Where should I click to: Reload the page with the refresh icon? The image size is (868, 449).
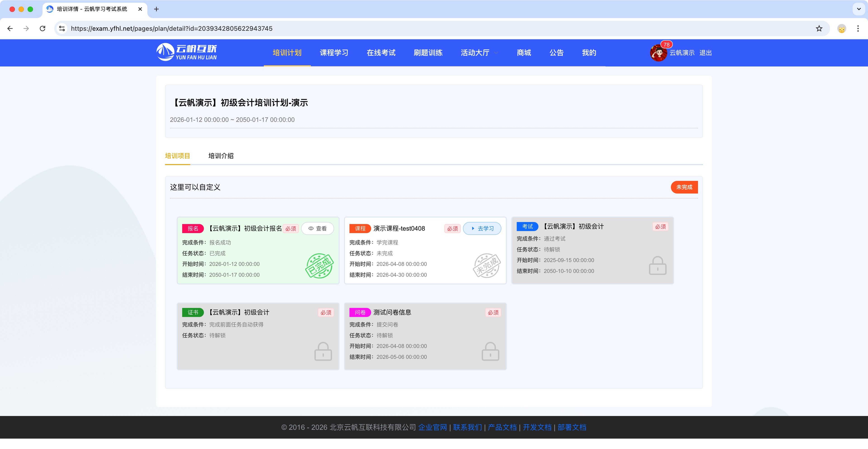(42, 28)
